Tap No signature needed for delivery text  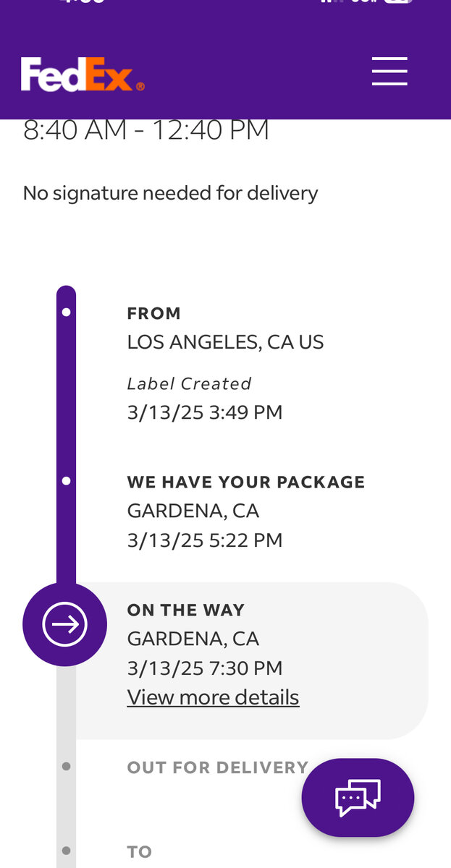[x=170, y=193]
